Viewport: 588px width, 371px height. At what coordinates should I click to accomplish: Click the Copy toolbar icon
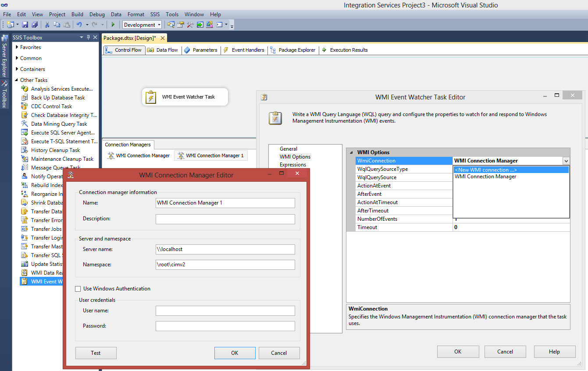tap(57, 25)
